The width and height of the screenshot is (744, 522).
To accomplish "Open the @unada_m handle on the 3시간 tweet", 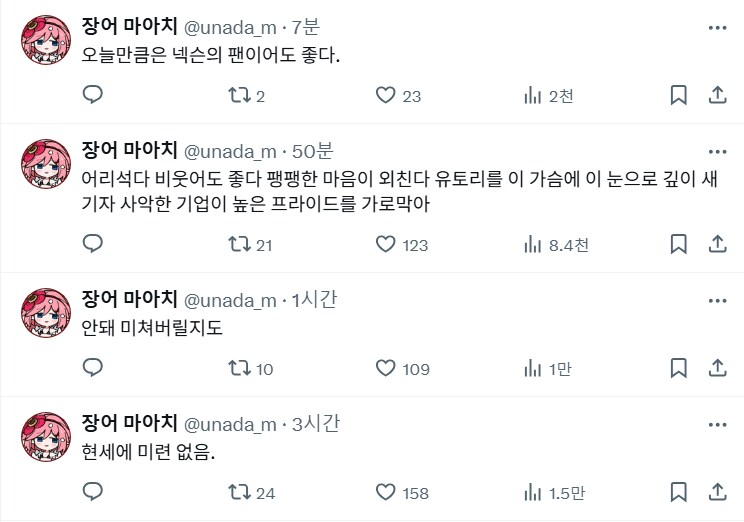I will (x=230, y=425).
